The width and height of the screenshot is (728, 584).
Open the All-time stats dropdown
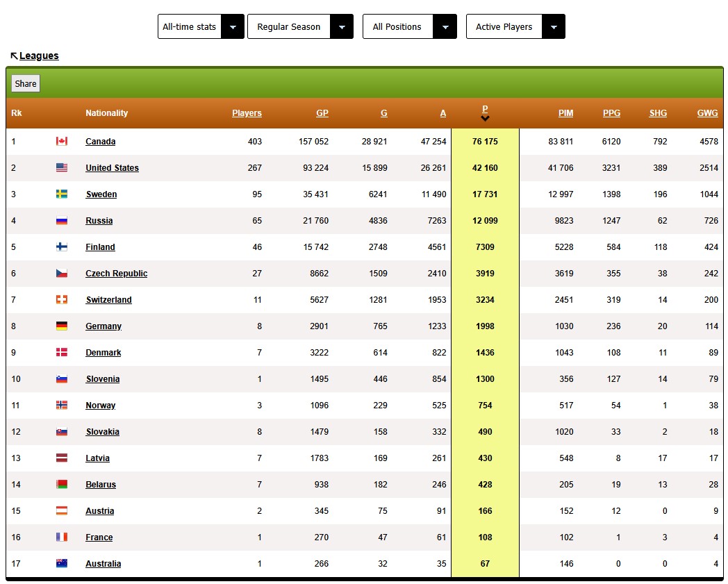pyautogui.click(x=201, y=26)
